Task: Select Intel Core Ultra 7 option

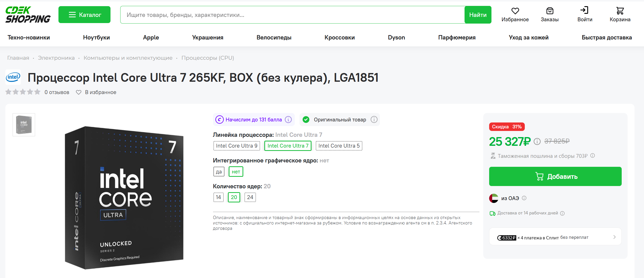Action: [288, 146]
